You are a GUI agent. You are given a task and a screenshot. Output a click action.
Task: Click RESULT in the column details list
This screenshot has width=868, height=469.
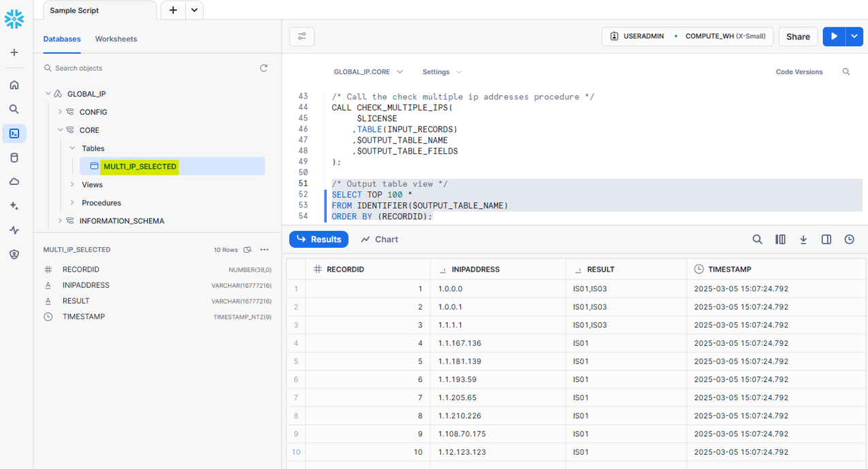point(76,301)
